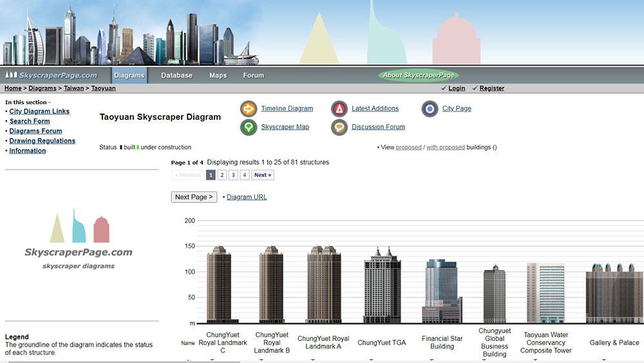Image resolution: width=644 pixels, height=363 pixels.
Task: Click the tan Discussion Forum speech icon
Action: point(339,128)
